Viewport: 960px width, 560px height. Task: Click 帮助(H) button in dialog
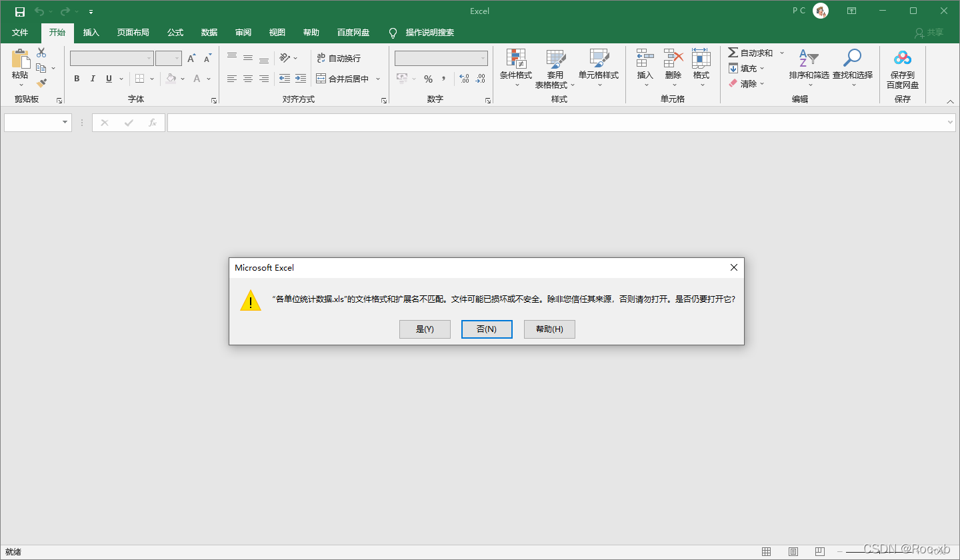549,329
